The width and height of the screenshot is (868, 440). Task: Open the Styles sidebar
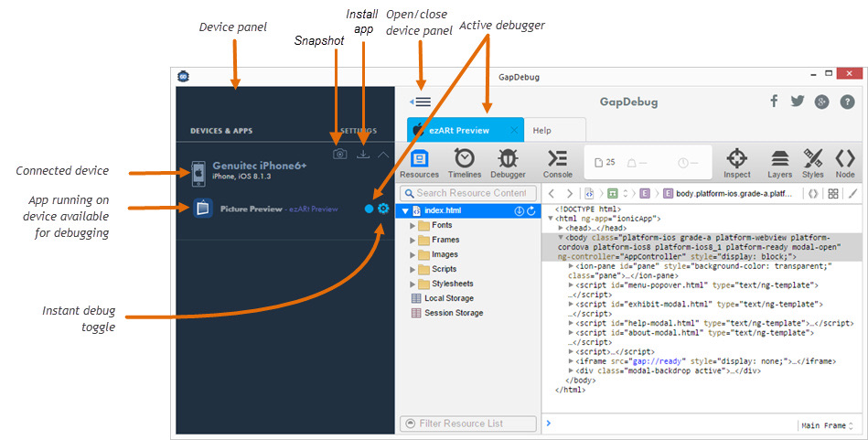(813, 163)
